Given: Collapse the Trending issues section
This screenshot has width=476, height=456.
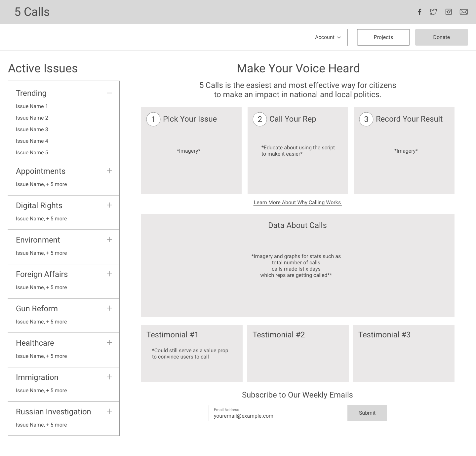Looking at the screenshot, I should [109, 93].
